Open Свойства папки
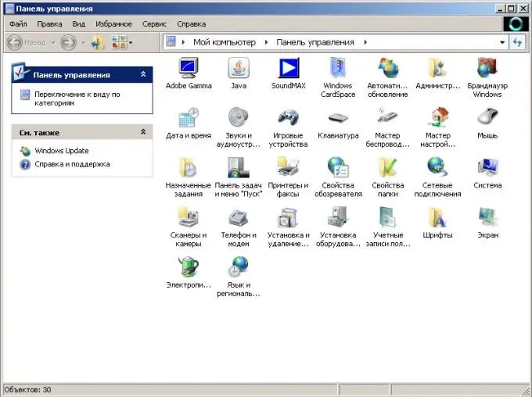The width and height of the screenshot is (532, 397). [388, 177]
